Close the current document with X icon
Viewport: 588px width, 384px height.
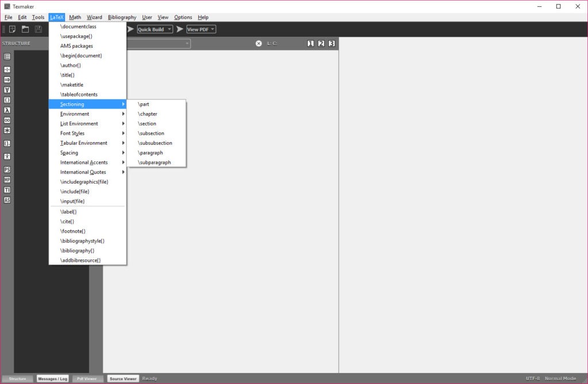pos(259,44)
